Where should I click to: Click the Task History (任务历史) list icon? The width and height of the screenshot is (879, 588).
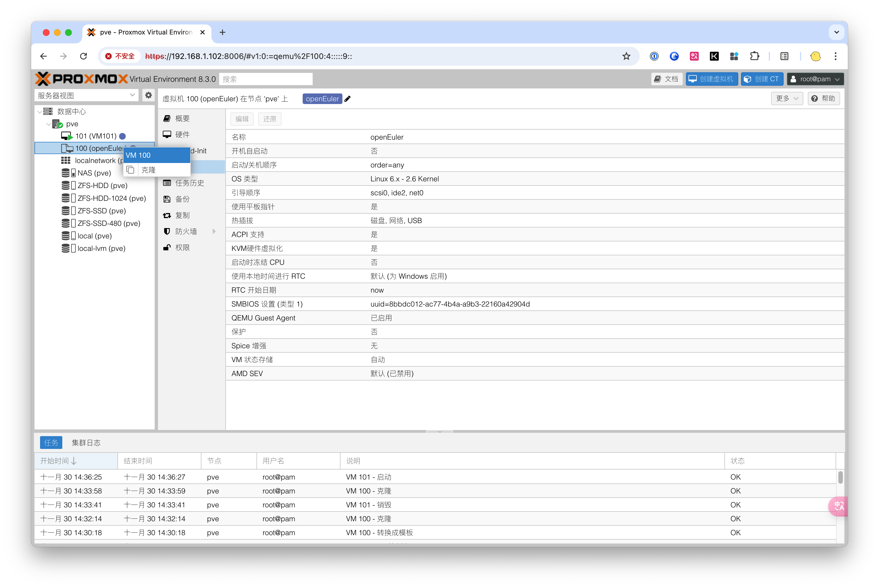pos(167,183)
